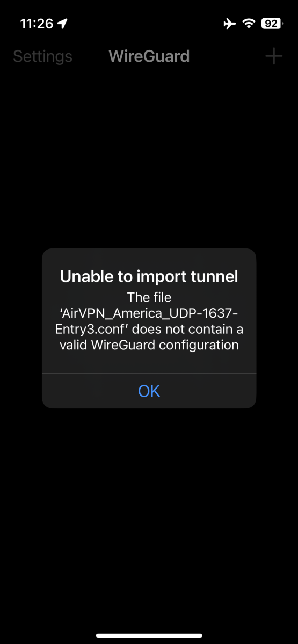This screenshot has height=644, width=298.
Task: Click the 'Unable to import tunnel' heading
Action: (149, 276)
